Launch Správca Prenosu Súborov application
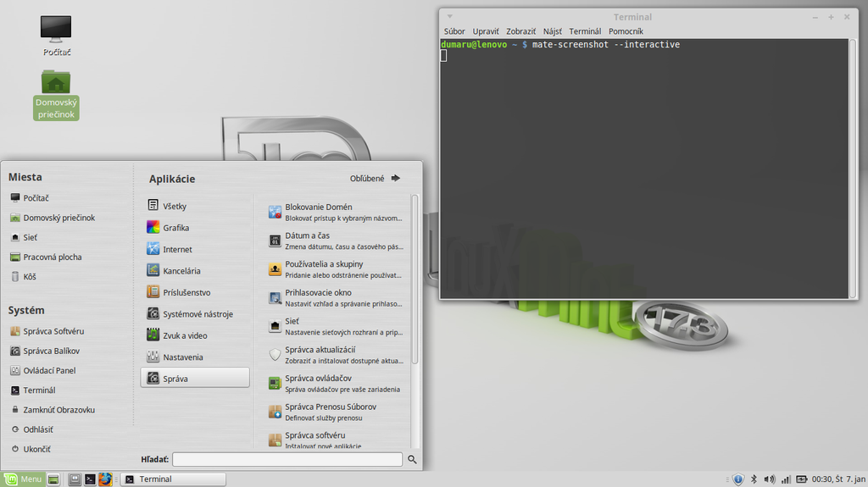868x487 pixels. coord(336,412)
